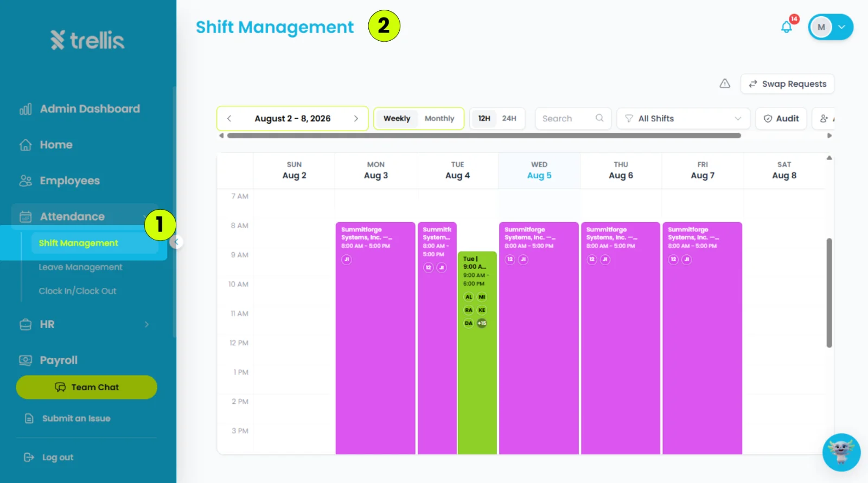Open the axolotl chatbot assistant
The height and width of the screenshot is (483, 868).
tap(841, 452)
